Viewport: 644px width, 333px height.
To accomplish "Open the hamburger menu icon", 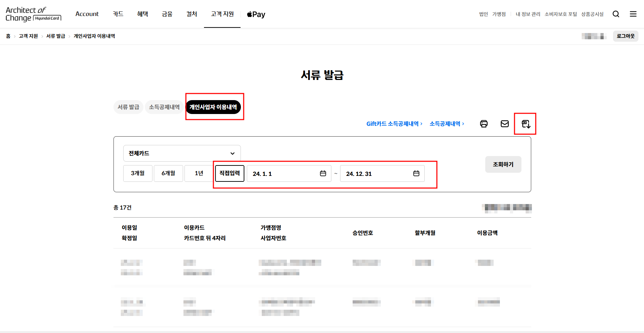I will [633, 14].
